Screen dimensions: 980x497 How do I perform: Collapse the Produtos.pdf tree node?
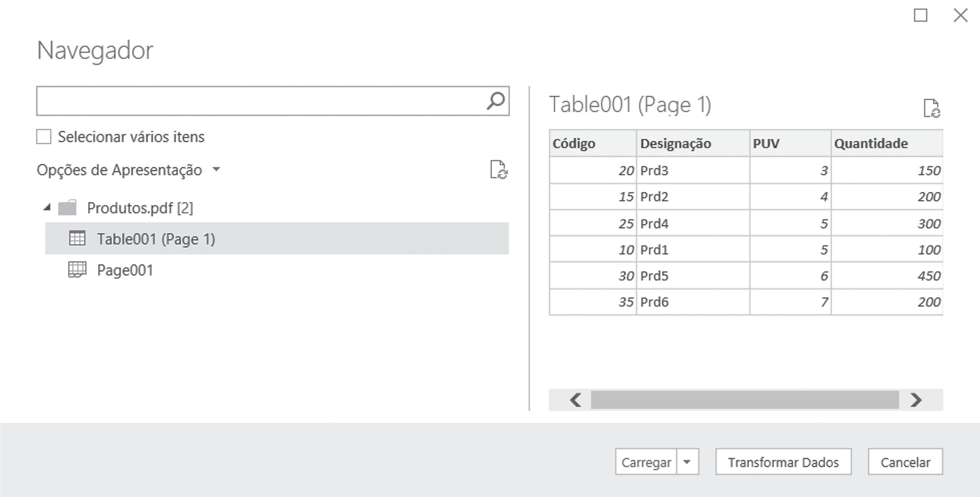47,207
